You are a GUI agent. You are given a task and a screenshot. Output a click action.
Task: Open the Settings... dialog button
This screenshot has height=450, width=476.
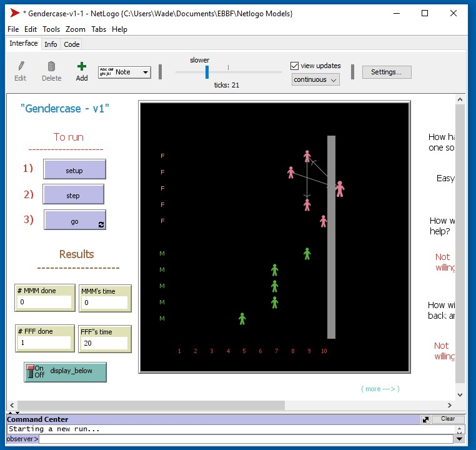(x=386, y=72)
